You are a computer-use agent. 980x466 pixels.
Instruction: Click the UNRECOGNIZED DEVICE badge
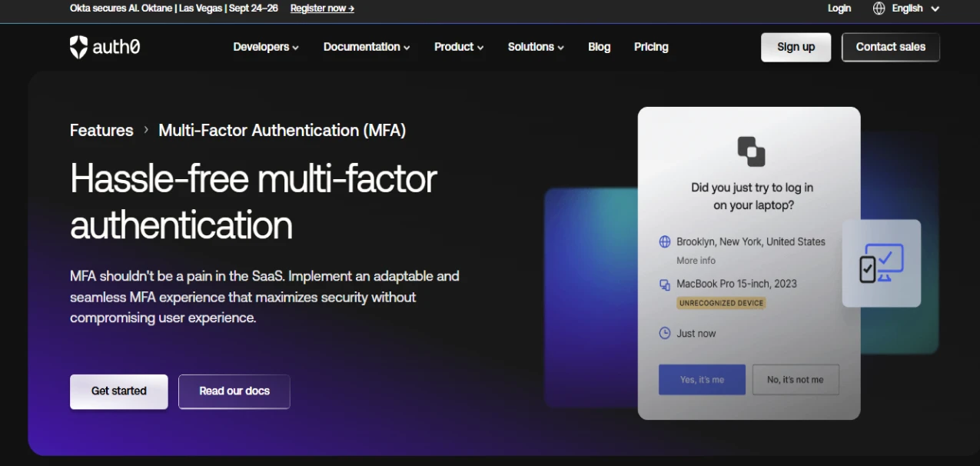[721, 303]
